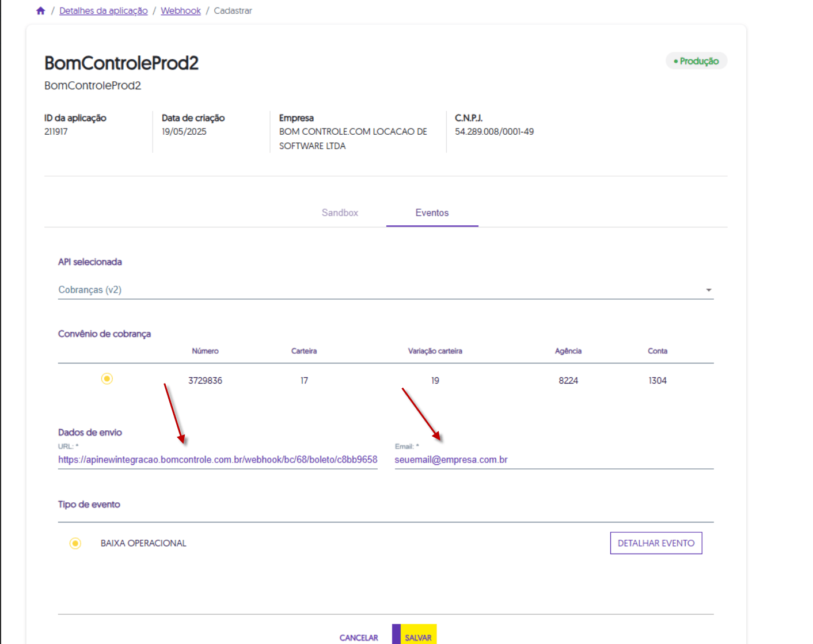
Task: Click DETALHAR EVENTO button
Action: click(656, 543)
